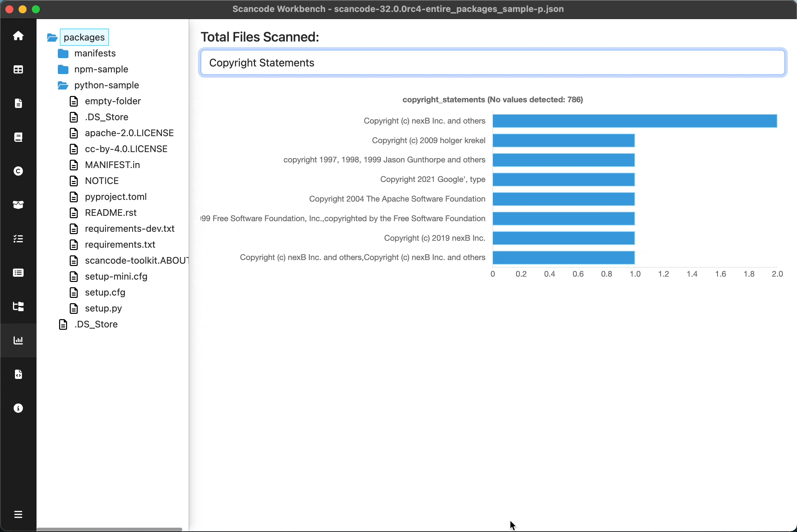Screen dimensions: 797x532
Task: Select MANIFEST.in in file tree
Action: [112, 165]
